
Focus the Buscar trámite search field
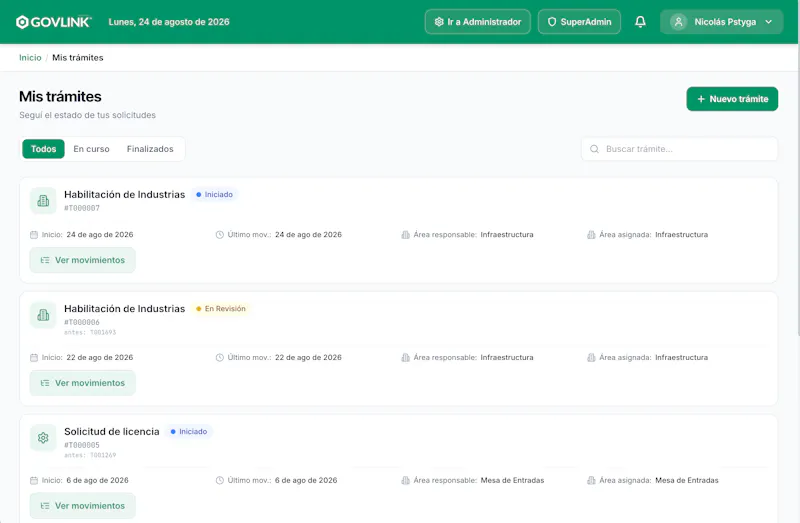[680, 149]
